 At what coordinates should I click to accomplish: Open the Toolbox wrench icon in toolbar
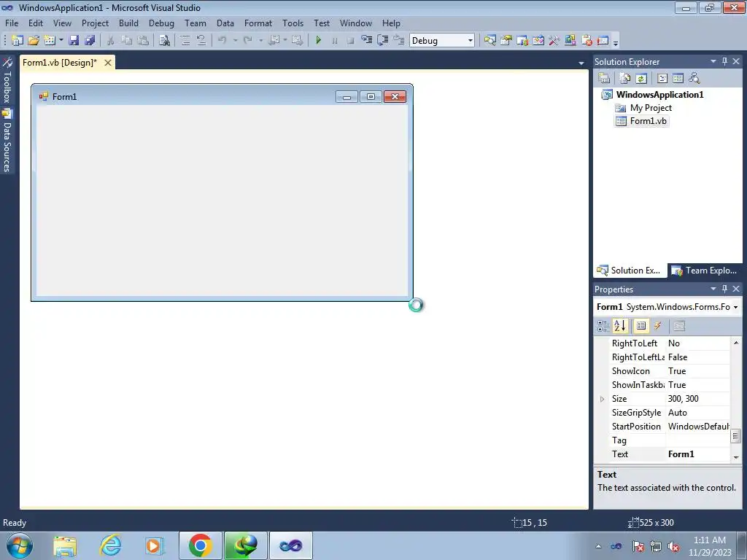point(554,41)
